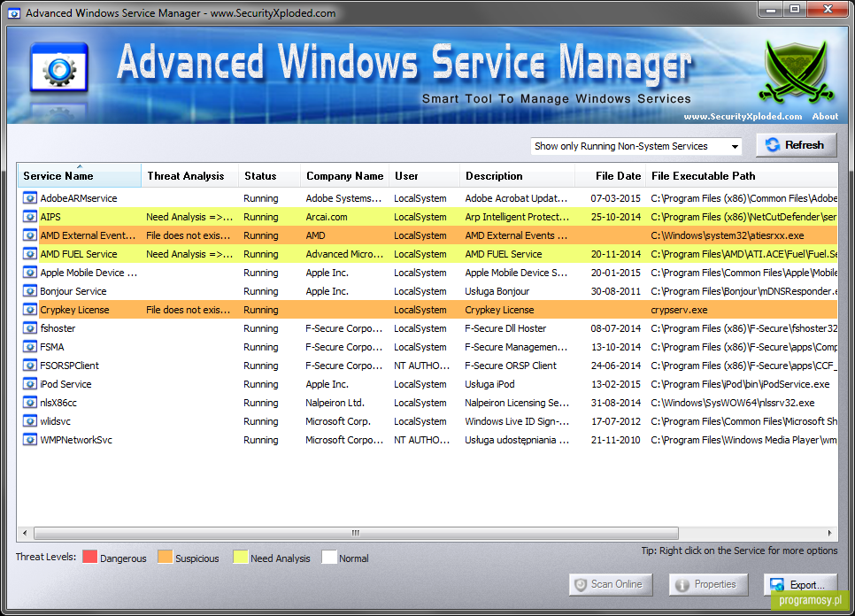The height and width of the screenshot is (616, 855).
Task: Click the AMD FUEL Service row icon
Action: pos(29,253)
